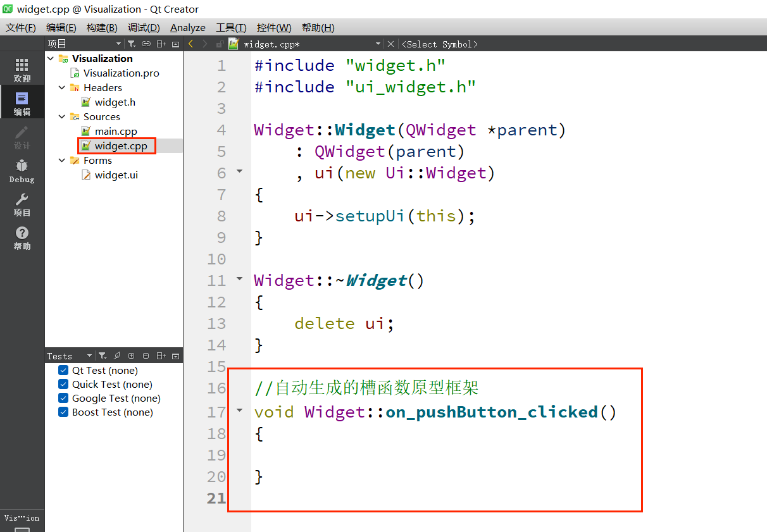The width and height of the screenshot is (767, 532).
Task: Go forward with the editor navigation arrow
Action: coord(204,44)
